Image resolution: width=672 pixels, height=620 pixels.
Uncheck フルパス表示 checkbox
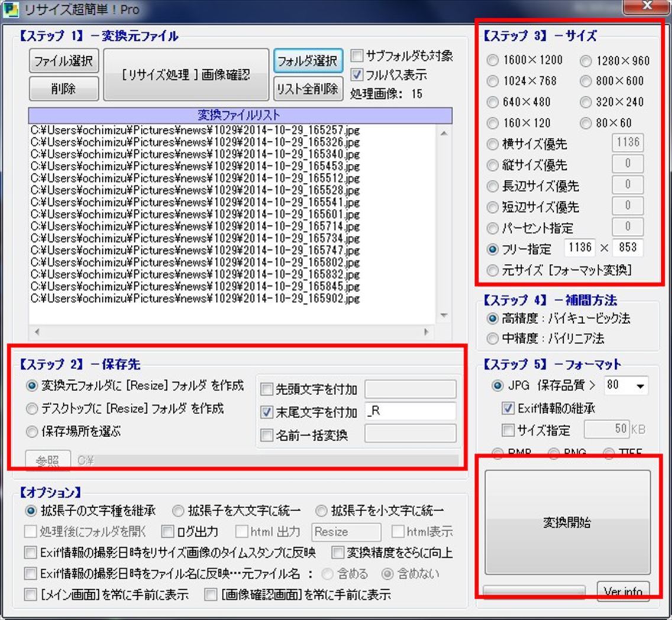click(x=357, y=75)
